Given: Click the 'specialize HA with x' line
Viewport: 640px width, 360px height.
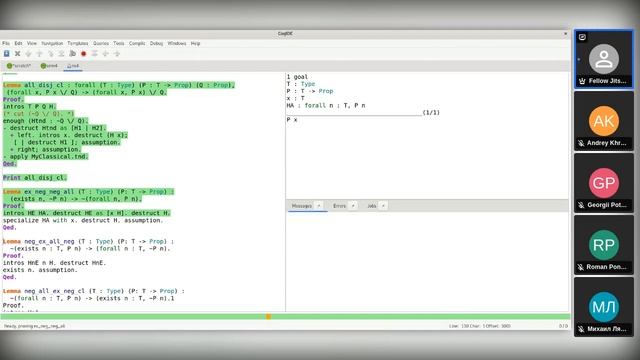Looking at the screenshot, I should 83,220.
